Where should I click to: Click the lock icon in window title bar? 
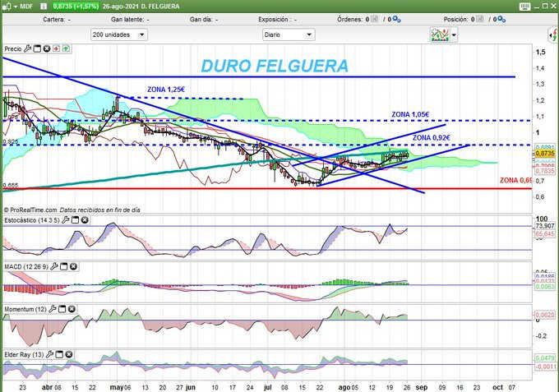[x=7, y=7]
